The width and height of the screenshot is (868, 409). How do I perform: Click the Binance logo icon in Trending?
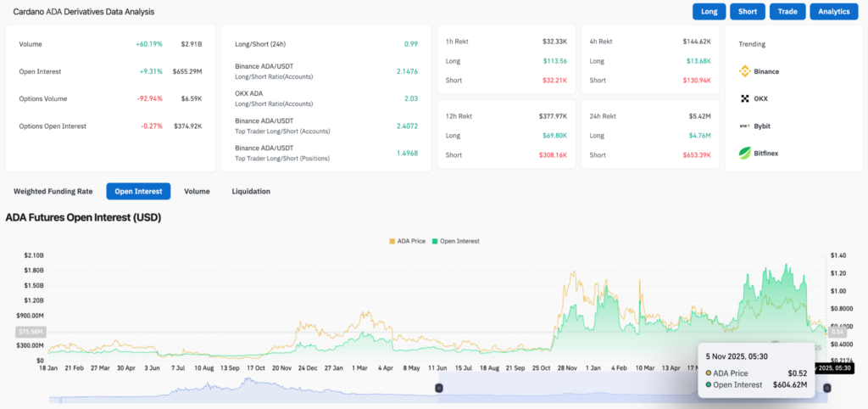745,71
